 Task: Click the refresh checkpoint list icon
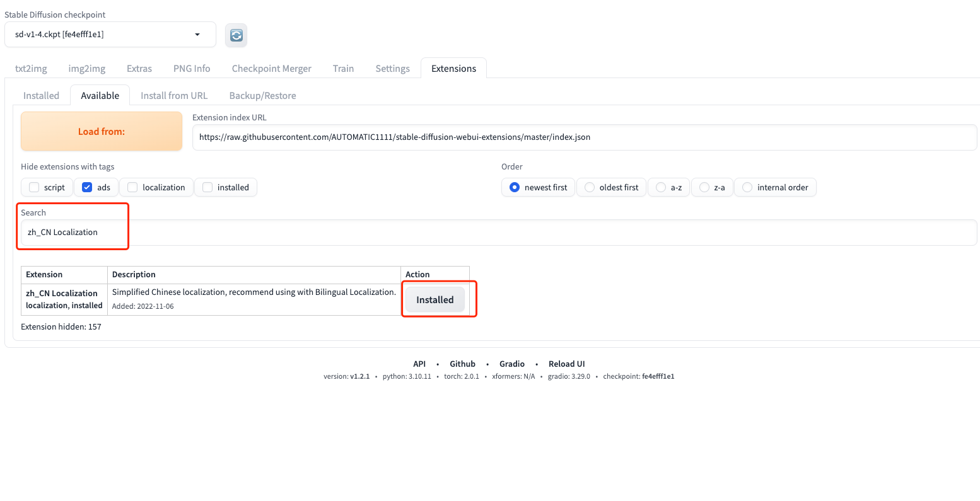tap(236, 35)
